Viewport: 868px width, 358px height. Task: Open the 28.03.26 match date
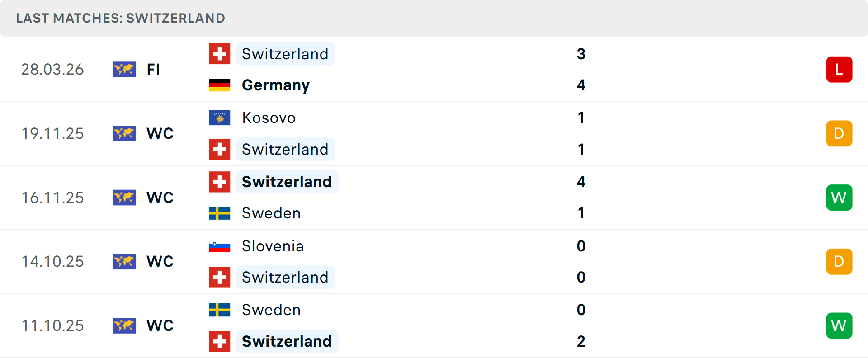point(52,70)
